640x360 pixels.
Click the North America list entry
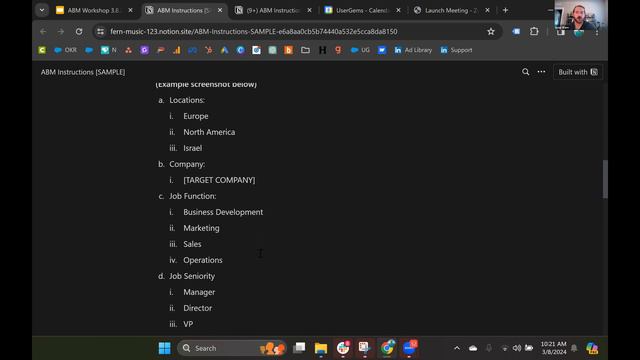(209, 132)
